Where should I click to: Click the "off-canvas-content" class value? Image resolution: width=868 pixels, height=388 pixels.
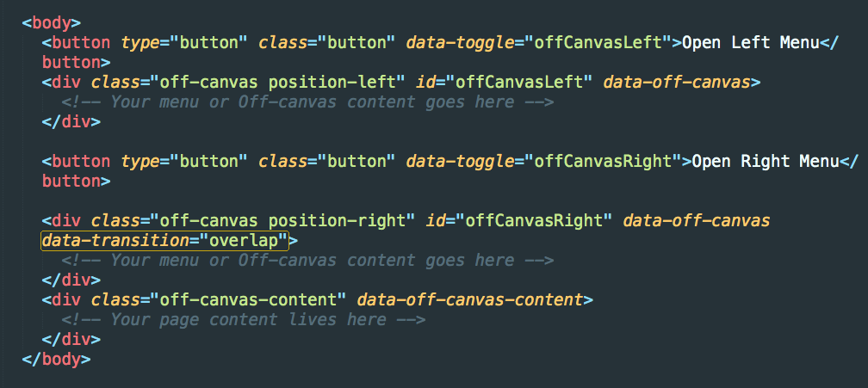point(247,300)
